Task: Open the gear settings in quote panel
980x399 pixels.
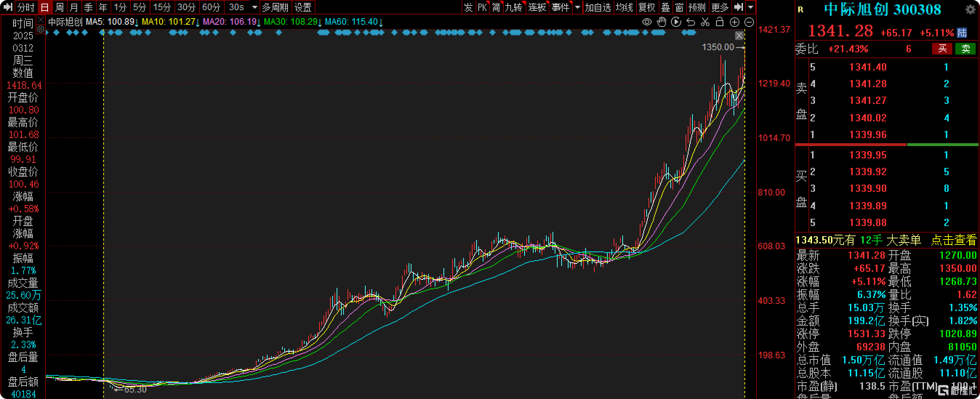Action: click(x=970, y=9)
